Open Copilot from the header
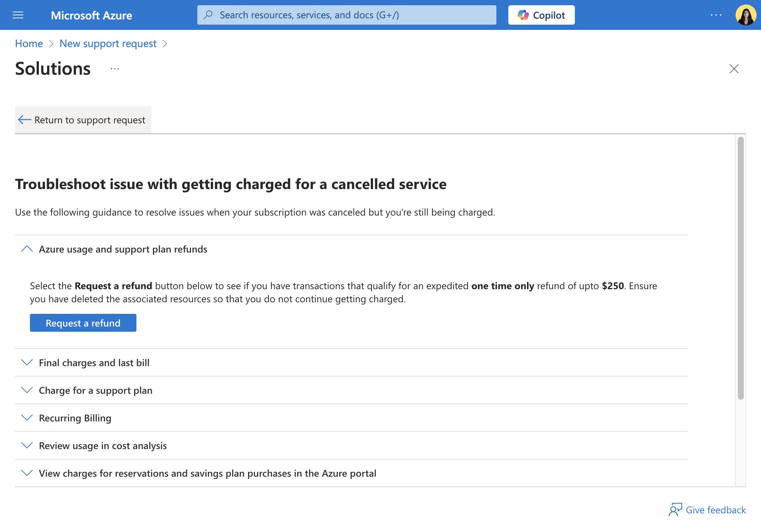The height and width of the screenshot is (532, 761). [541, 15]
